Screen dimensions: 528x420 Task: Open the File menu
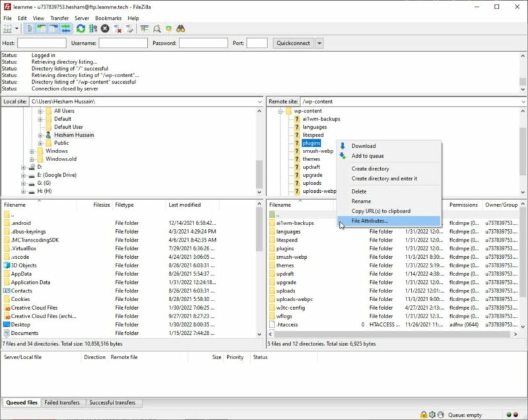[7, 18]
